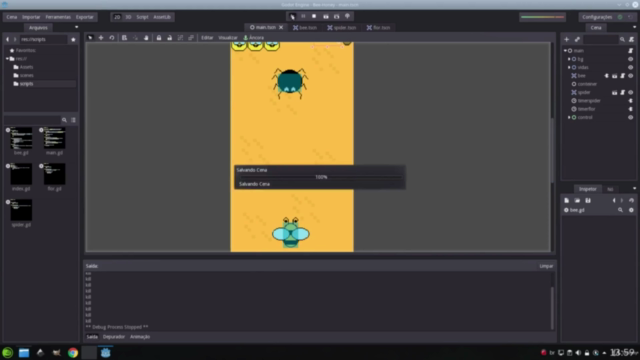Screen dimensions: 640x360
Task: Click the signal icon on timerspider node
Action: pyautogui.click(x=631, y=100)
